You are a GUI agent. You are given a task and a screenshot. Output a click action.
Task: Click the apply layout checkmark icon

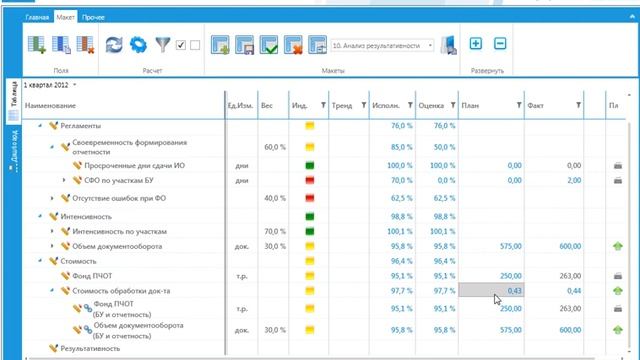tap(269, 45)
